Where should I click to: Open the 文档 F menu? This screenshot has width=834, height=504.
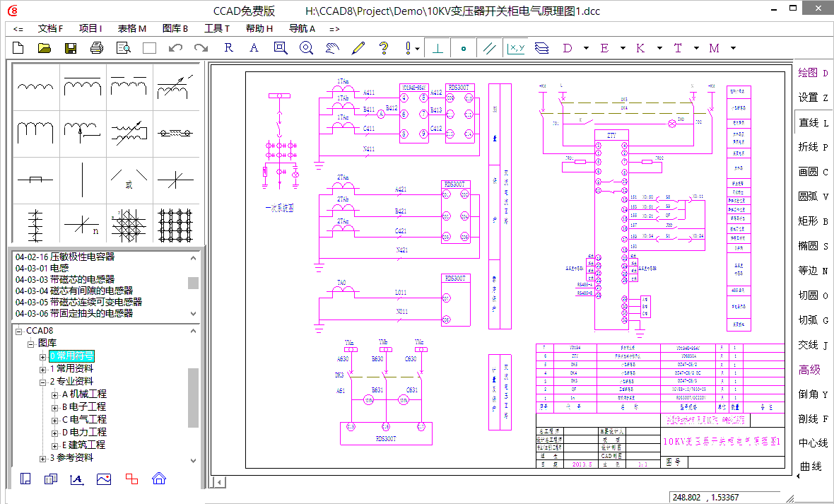(50, 28)
